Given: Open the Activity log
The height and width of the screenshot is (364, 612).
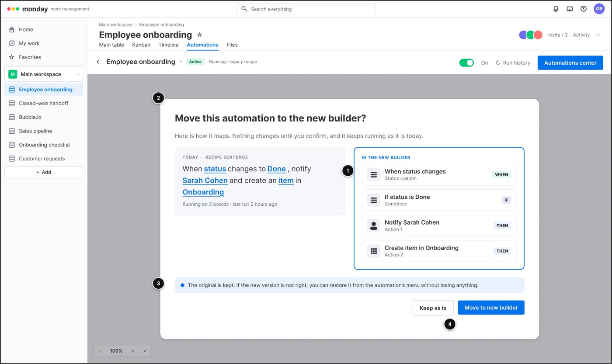Looking at the screenshot, I should point(581,35).
